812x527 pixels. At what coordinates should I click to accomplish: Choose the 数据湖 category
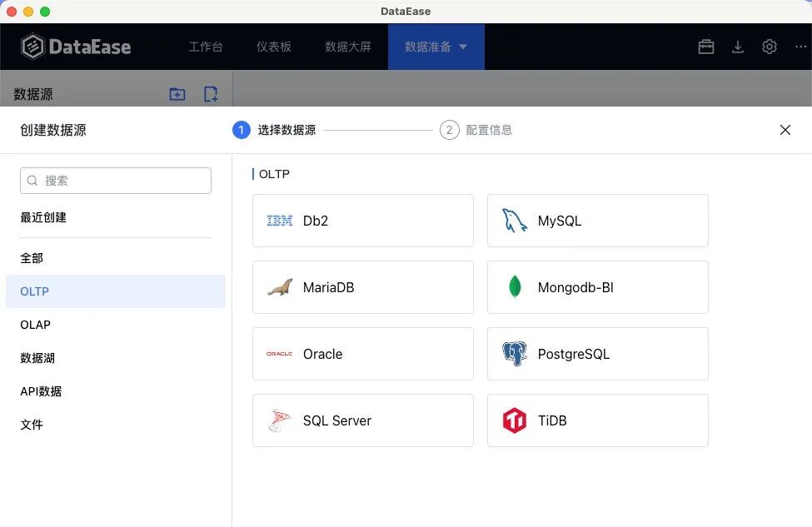pyautogui.click(x=37, y=358)
